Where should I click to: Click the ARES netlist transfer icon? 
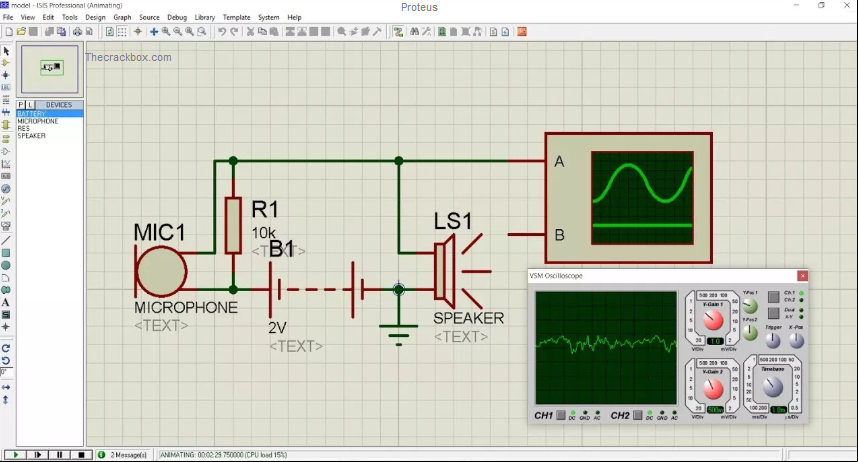click(521, 32)
